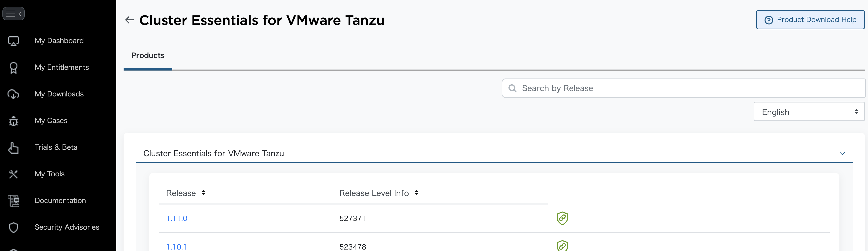Click the Documentation pages icon
Image resolution: width=868 pixels, height=251 pixels.
pyautogui.click(x=14, y=201)
